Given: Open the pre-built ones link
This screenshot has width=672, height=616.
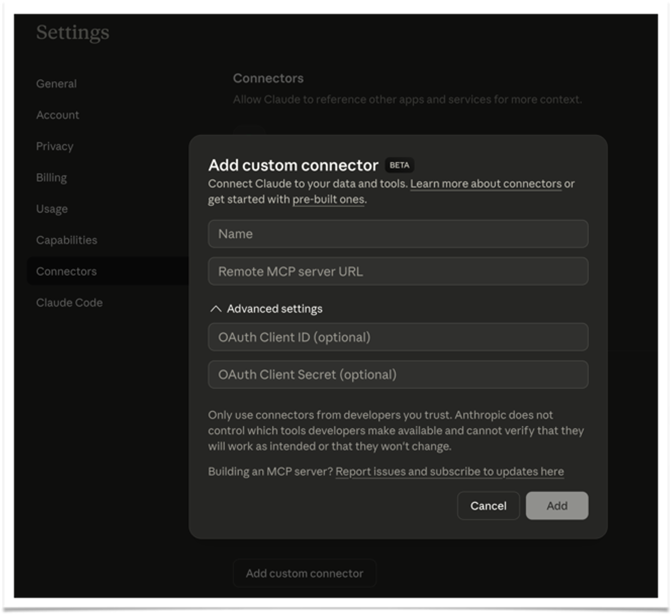Looking at the screenshot, I should pyautogui.click(x=328, y=199).
